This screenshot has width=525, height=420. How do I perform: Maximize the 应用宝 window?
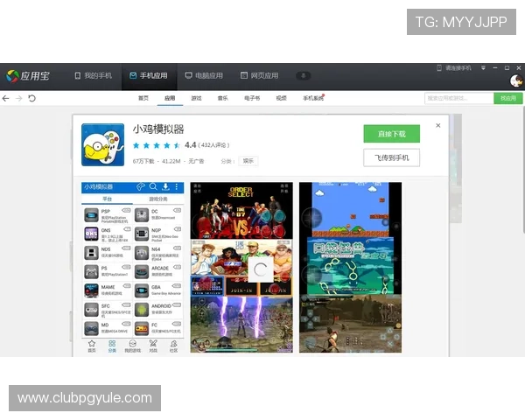point(507,68)
